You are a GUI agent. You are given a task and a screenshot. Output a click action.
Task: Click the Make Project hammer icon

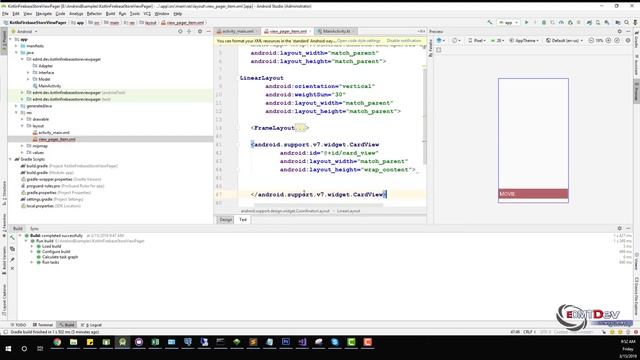coord(490,22)
